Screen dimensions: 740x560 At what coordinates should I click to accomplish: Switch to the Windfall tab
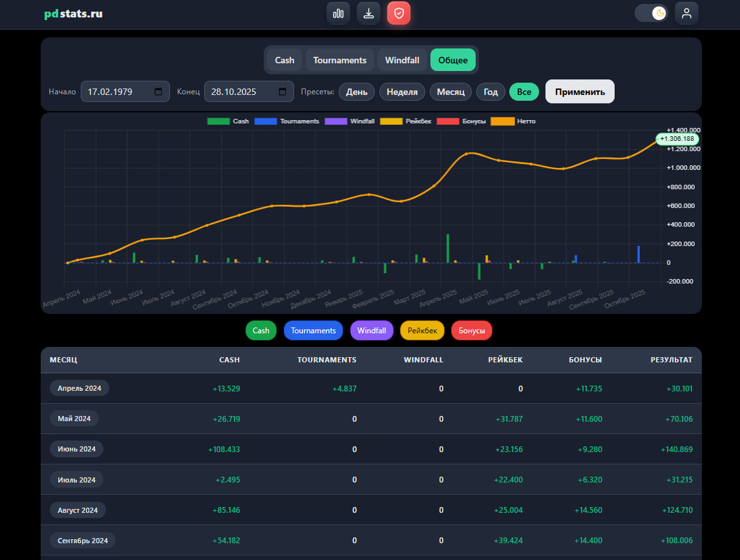click(402, 60)
